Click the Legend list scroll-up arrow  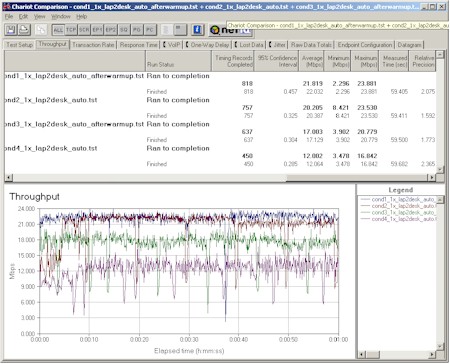440,200
